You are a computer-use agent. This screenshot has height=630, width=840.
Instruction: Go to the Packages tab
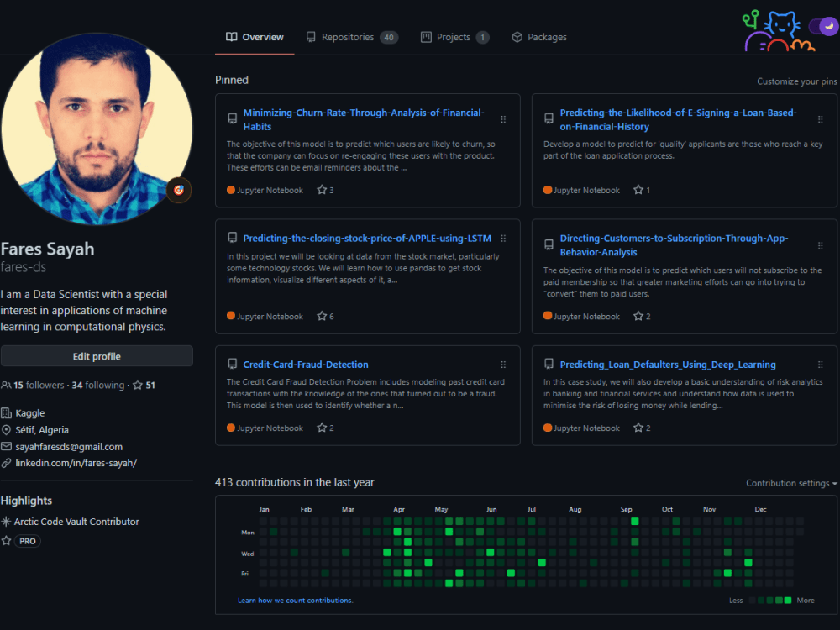(539, 37)
